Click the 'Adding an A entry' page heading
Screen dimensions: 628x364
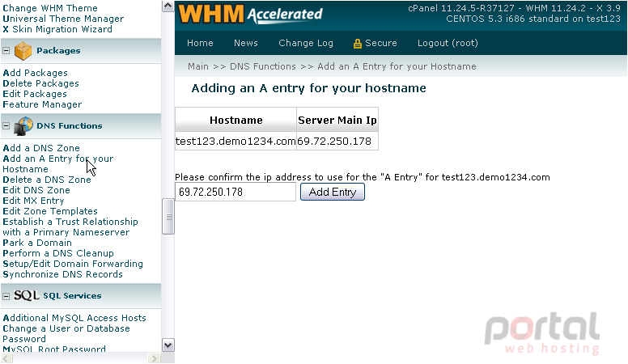pyautogui.click(x=308, y=88)
